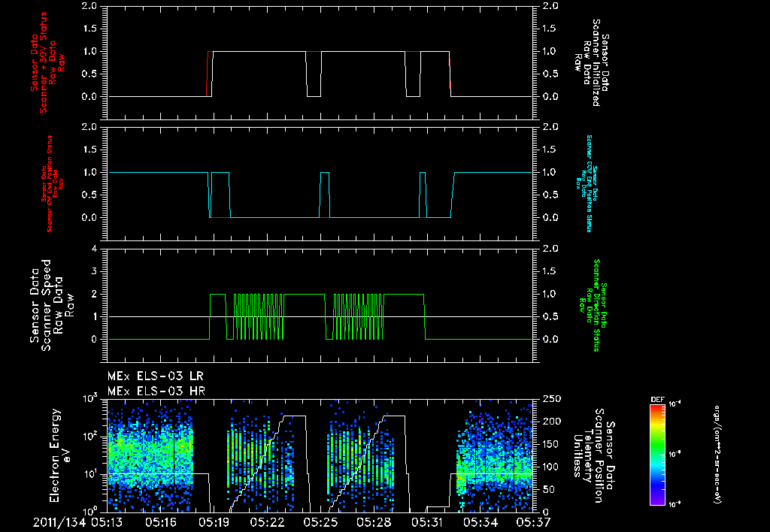Click the '50' tick on scanner position axis

pyautogui.click(x=548, y=489)
